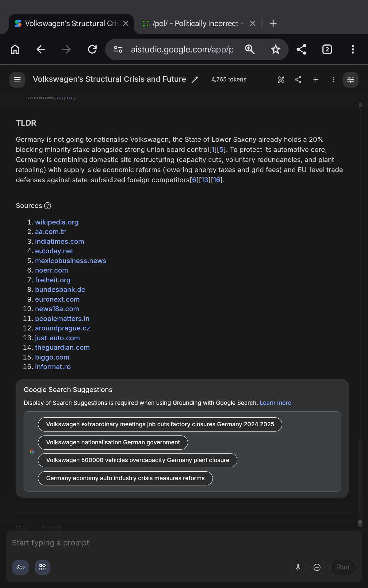Bookmark page with the star icon
The height and width of the screenshot is (588, 368).
(276, 49)
